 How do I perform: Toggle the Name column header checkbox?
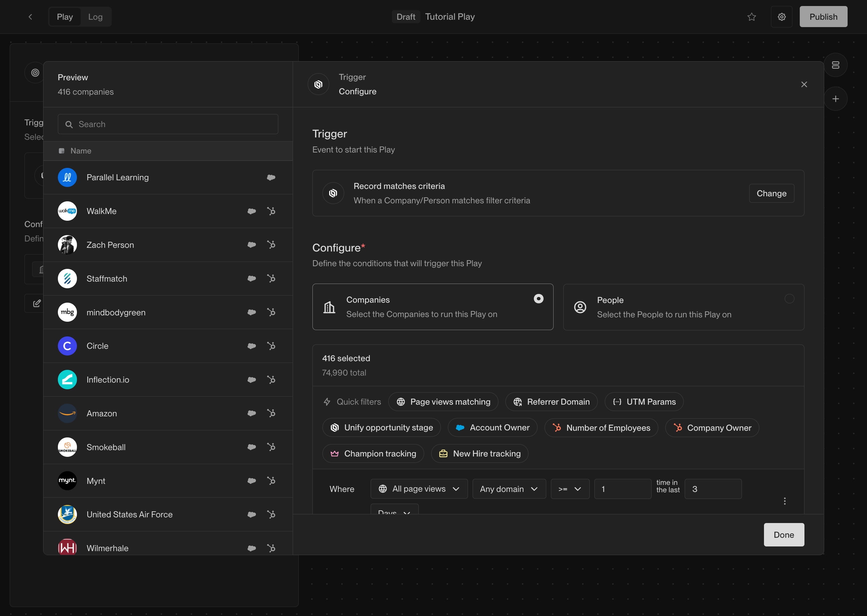(x=62, y=151)
